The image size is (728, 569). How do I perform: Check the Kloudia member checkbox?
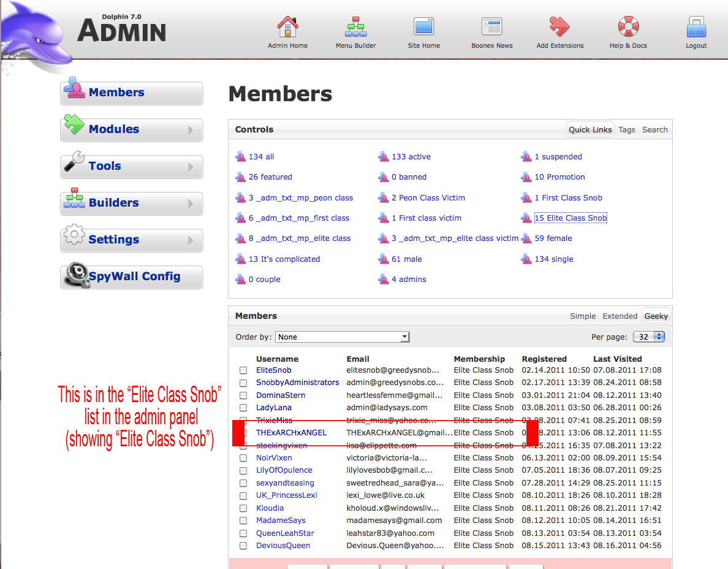243,508
